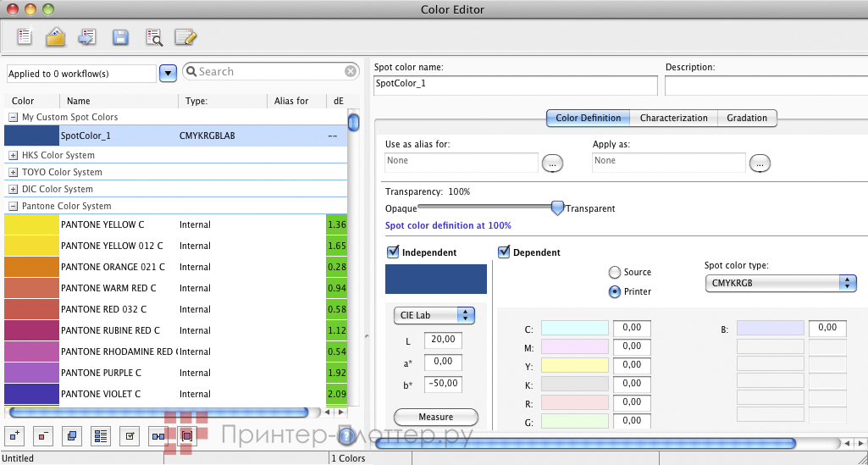Select the Source radio button

(x=615, y=272)
